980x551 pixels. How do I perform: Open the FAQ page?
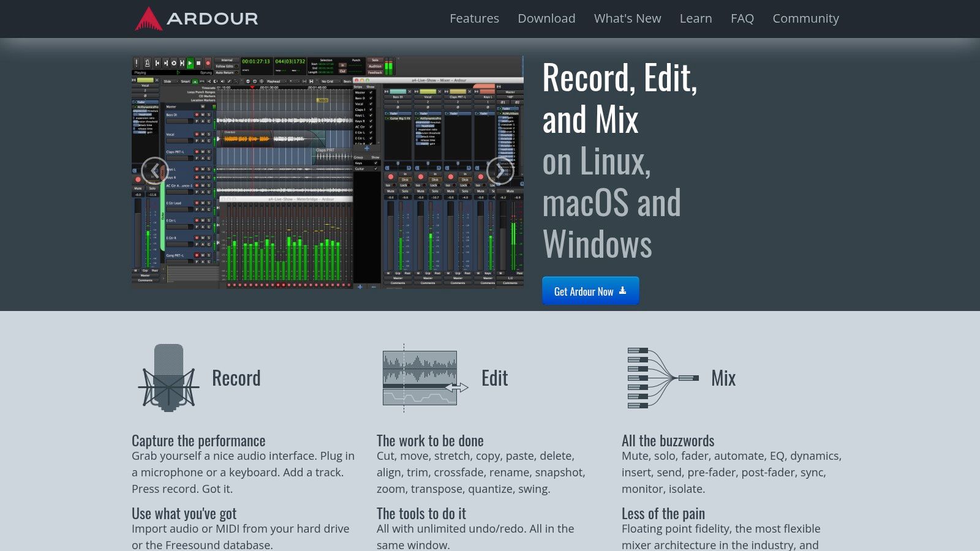(742, 18)
